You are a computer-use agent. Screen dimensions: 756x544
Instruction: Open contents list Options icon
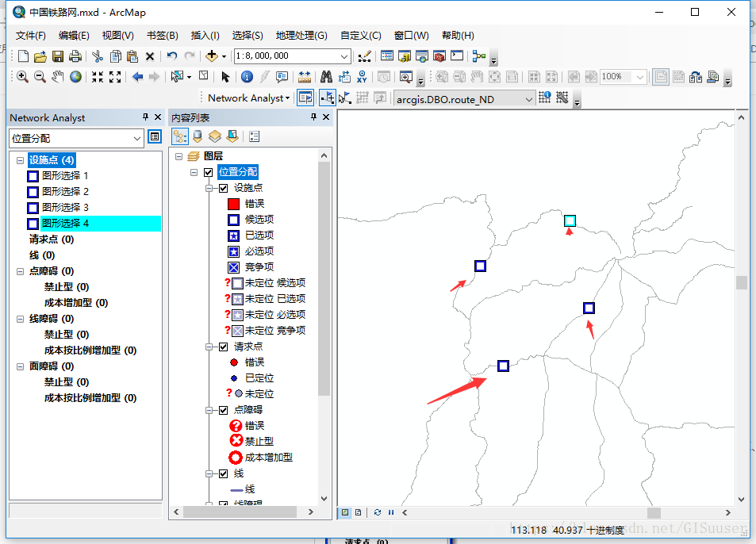pyautogui.click(x=255, y=137)
